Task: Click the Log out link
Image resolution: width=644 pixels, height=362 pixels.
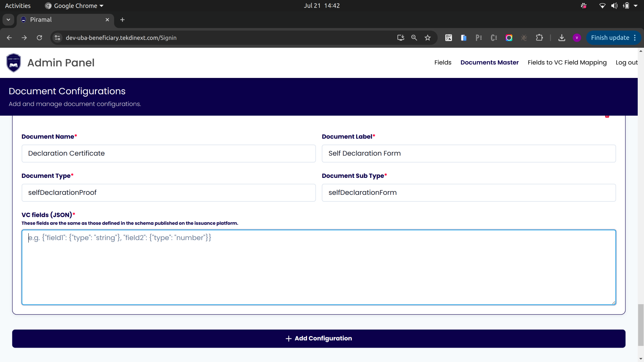Action: pos(626,63)
